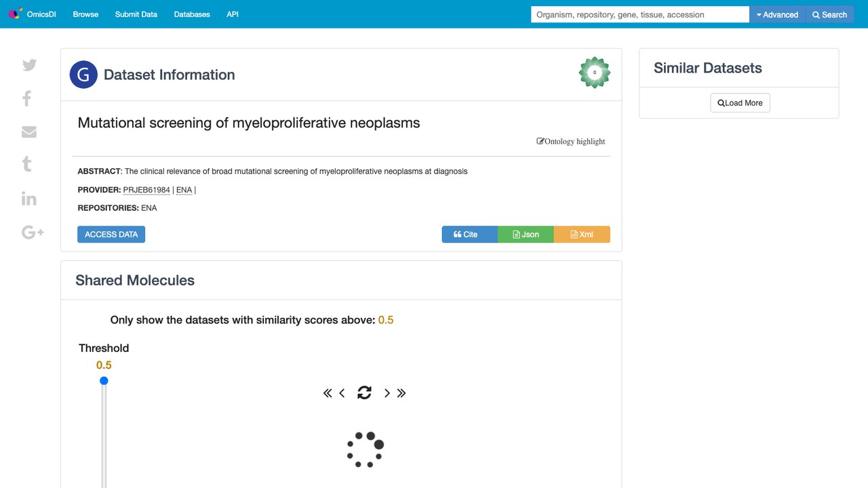The width and height of the screenshot is (868, 488).
Task: Jump to last page double-right arrow
Action: (401, 393)
